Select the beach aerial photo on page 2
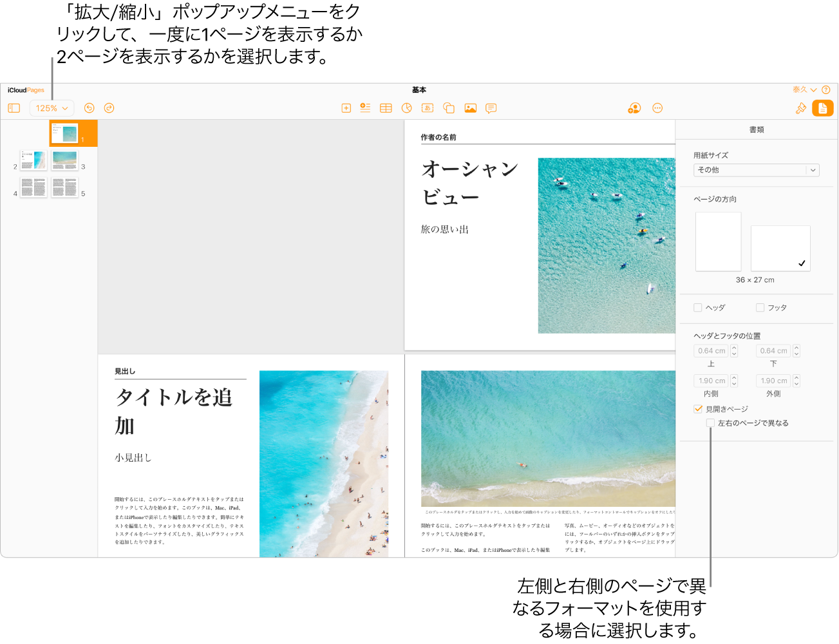This screenshot has height=644, width=839. [324, 464]
